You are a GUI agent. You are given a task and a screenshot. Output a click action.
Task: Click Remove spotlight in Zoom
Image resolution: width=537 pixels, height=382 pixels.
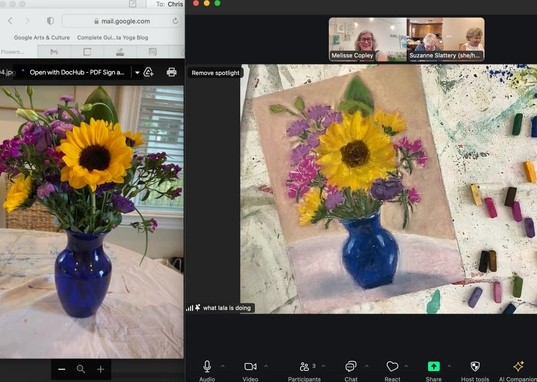[x=215, y=73]
